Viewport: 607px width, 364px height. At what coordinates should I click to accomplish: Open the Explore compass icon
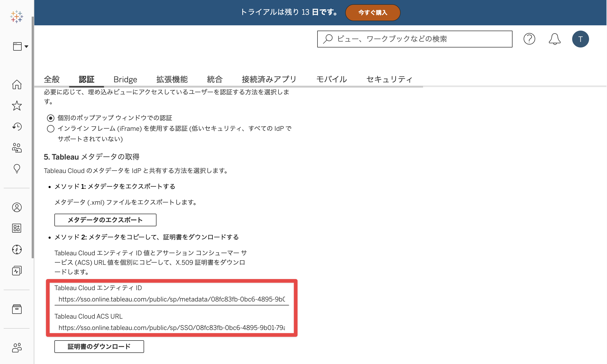pyautogui.click(x=17, y=250)
